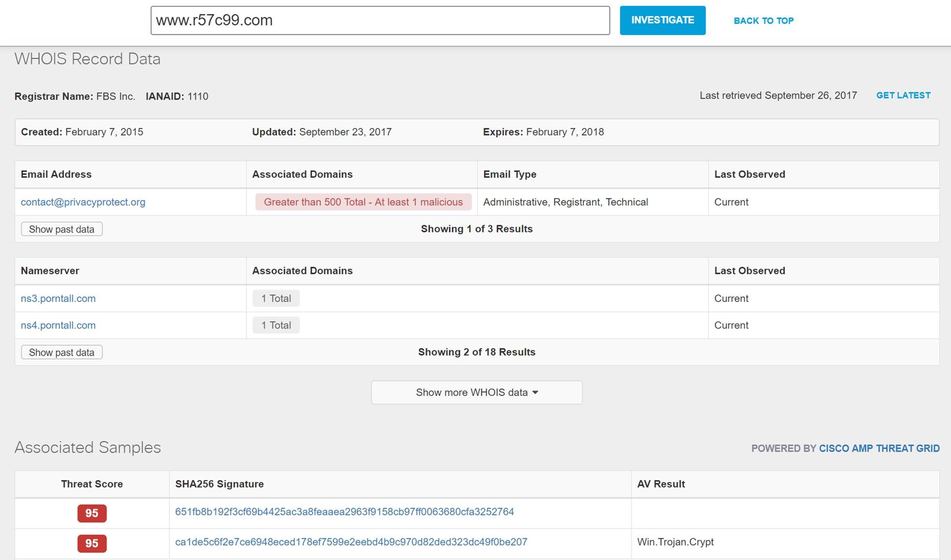Show past data for nameservers
This screenshot has width=951, height=560.
click(61, 352)
